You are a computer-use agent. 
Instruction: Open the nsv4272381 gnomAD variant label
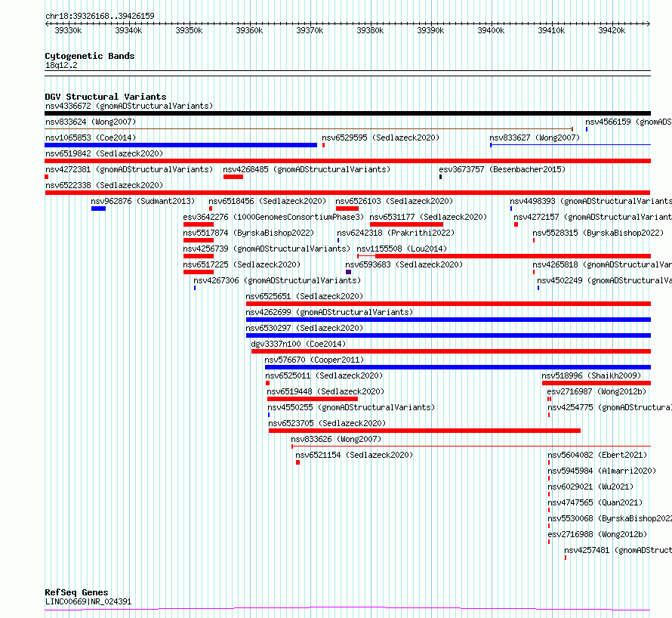coord(129,169)
